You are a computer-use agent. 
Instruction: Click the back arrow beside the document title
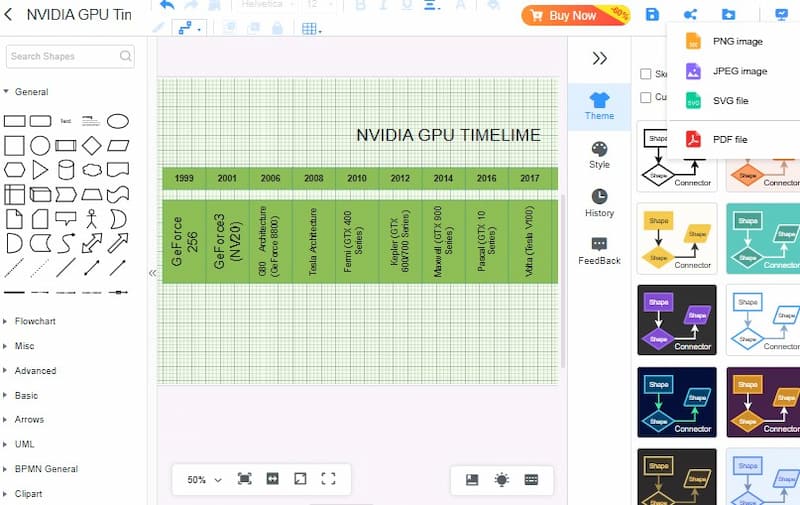pos(8,14)
